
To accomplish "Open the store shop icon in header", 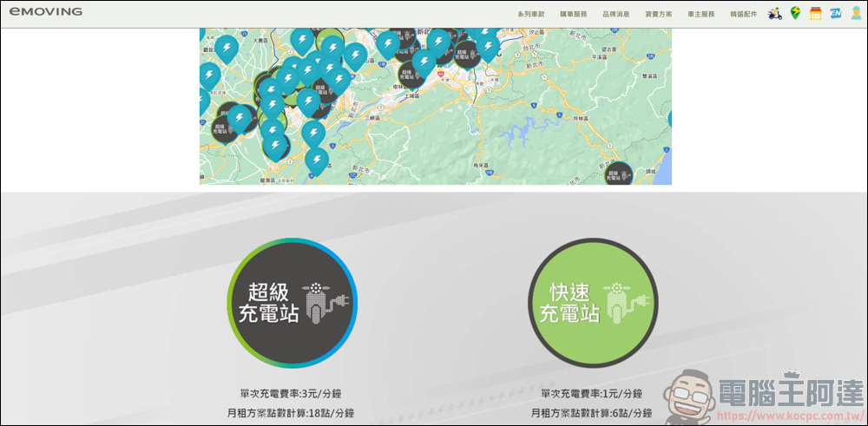I will (x=815, y=13).
